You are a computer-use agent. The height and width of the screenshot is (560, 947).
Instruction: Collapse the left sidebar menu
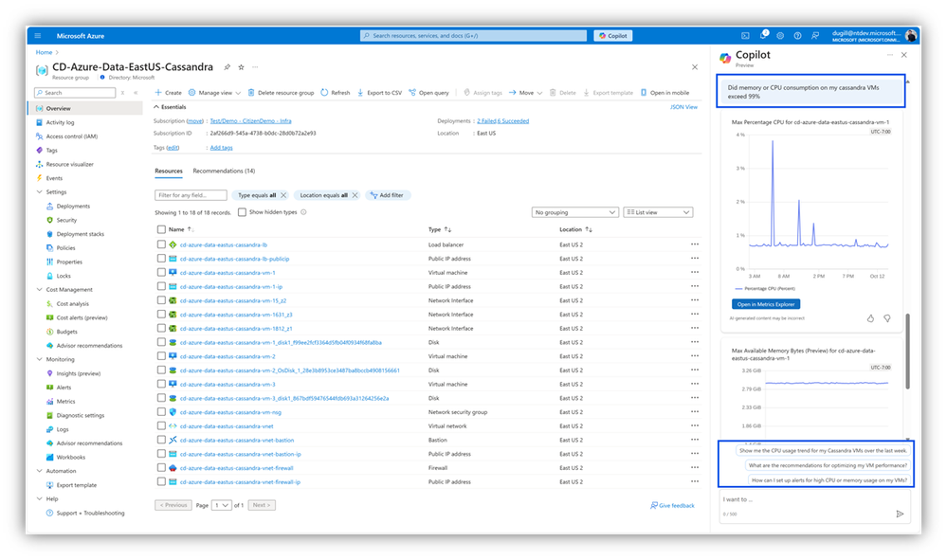tap(136, 92)
